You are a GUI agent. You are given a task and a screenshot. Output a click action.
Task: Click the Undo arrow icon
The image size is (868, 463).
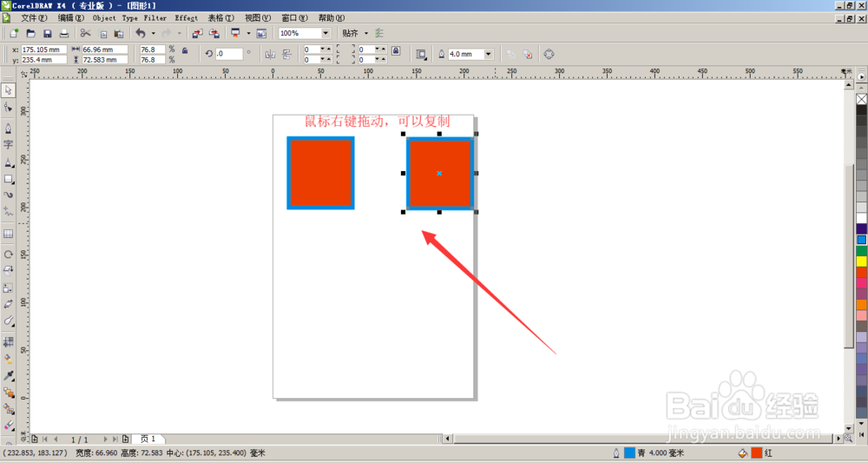pos(141,33)
